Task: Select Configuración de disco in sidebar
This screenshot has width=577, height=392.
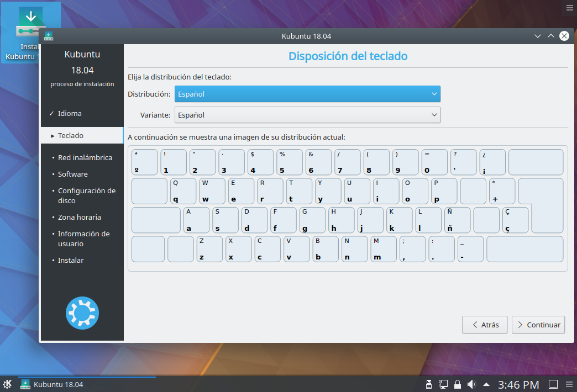Action: click(x=86, y=195)
